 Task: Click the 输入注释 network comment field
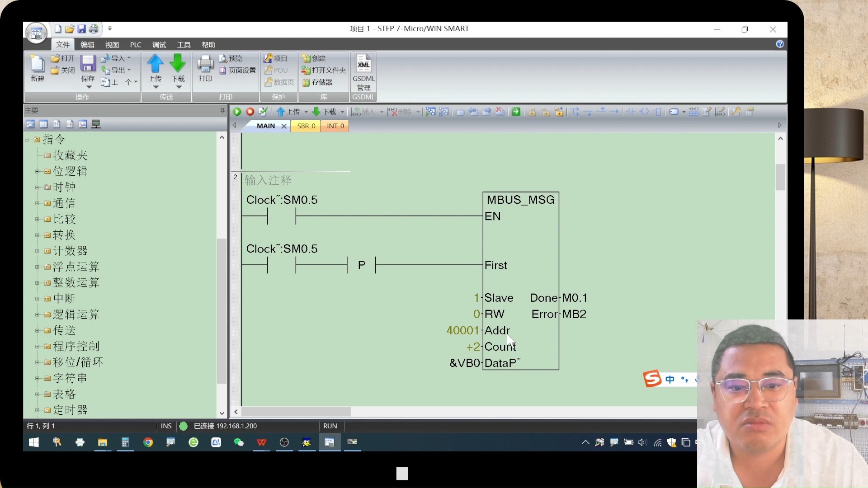[x=268, y=180]
